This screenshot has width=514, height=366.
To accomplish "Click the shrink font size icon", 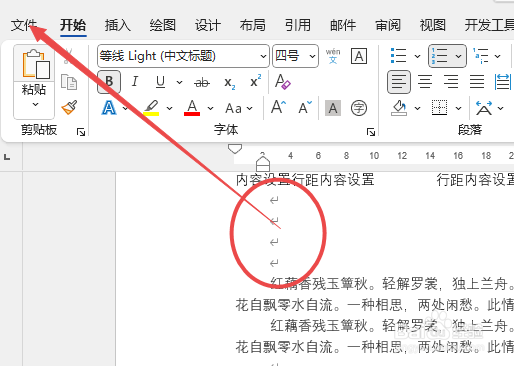I will coord(305,108).
